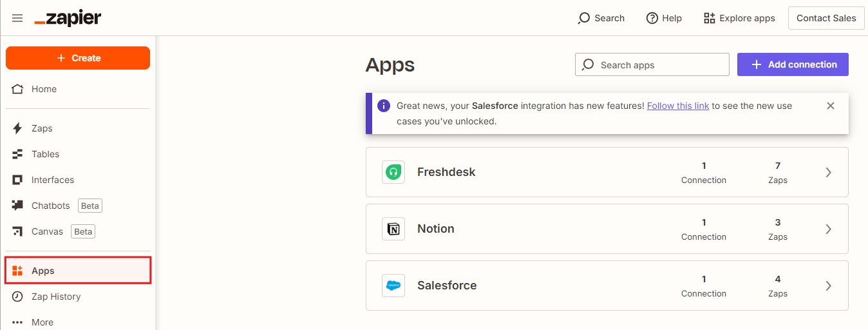Click the Zaps lightning bolt icon
868x330 pixels.
click(17, 128)
